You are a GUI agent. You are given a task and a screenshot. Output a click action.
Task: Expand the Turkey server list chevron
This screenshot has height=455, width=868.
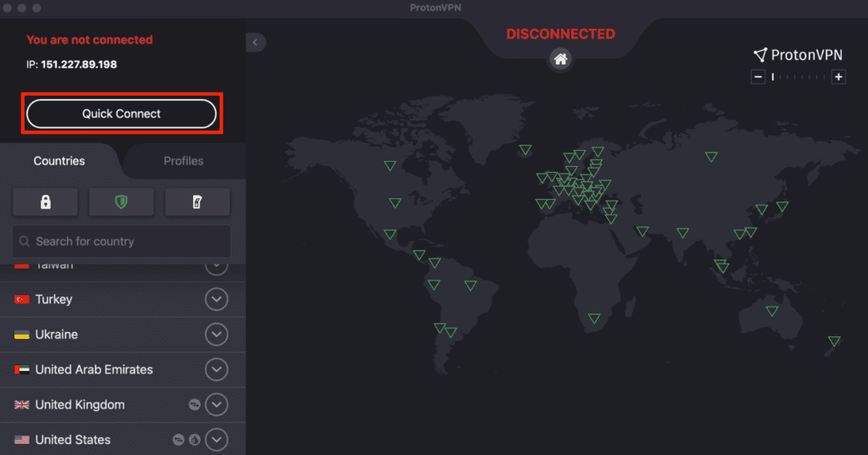(x=216, y=299)
